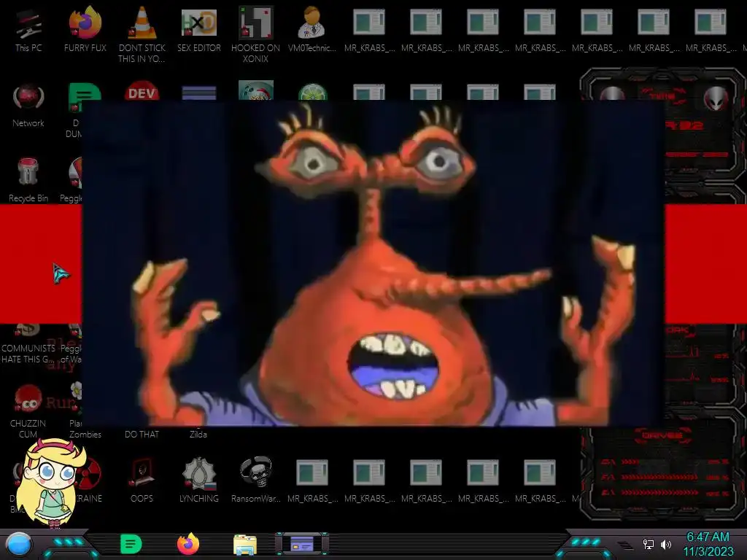The width and height of the screenshot is (747, 560).
Task: Open network status tray icon
Action: (648, 544)
